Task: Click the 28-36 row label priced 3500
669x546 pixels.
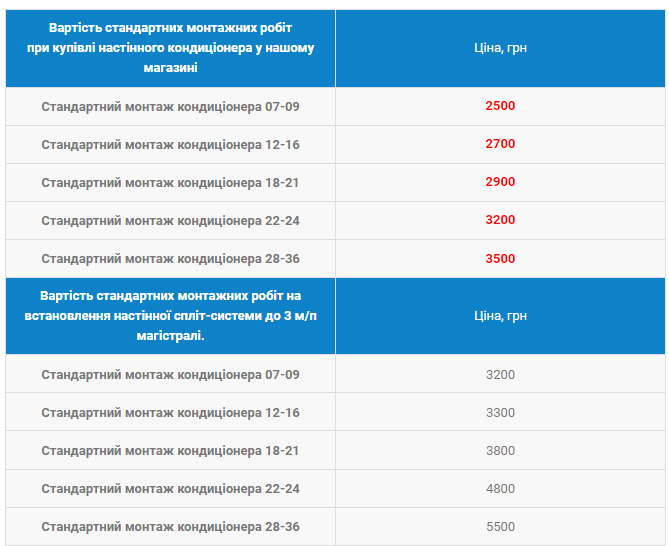Action: point(171,259)
